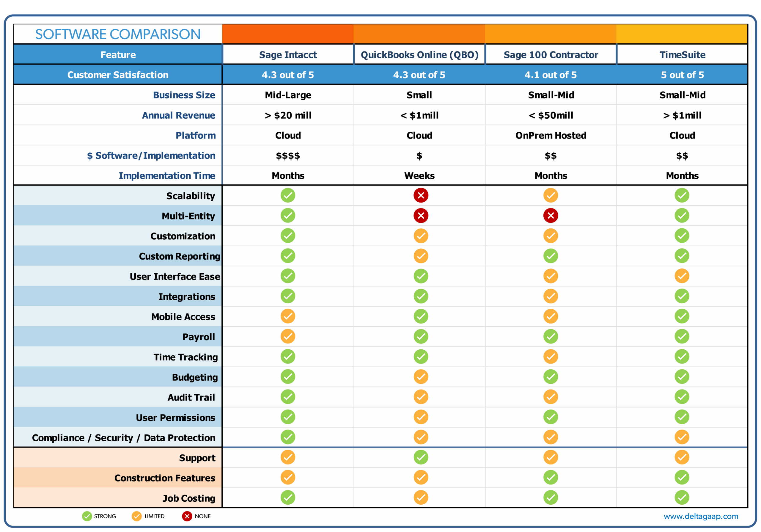Image resolution: width=761 pixels, height=532 pixels.
Task: Select the TimeSuite column header
Action: 682,55
